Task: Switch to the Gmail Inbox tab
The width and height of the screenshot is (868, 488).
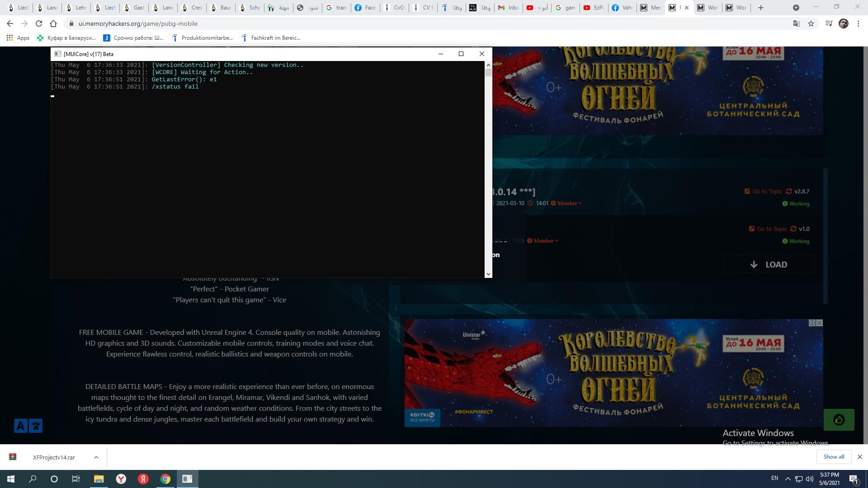Action: click(x=508, y=8)
